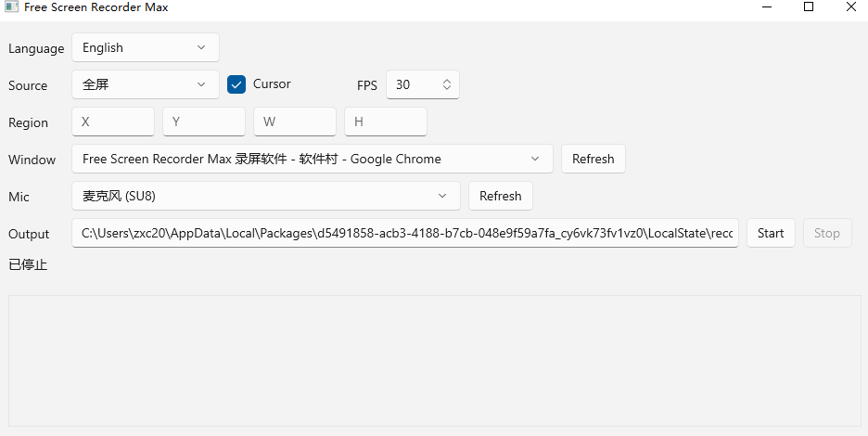Open the Language dropdown showing English

pos(145,47)
